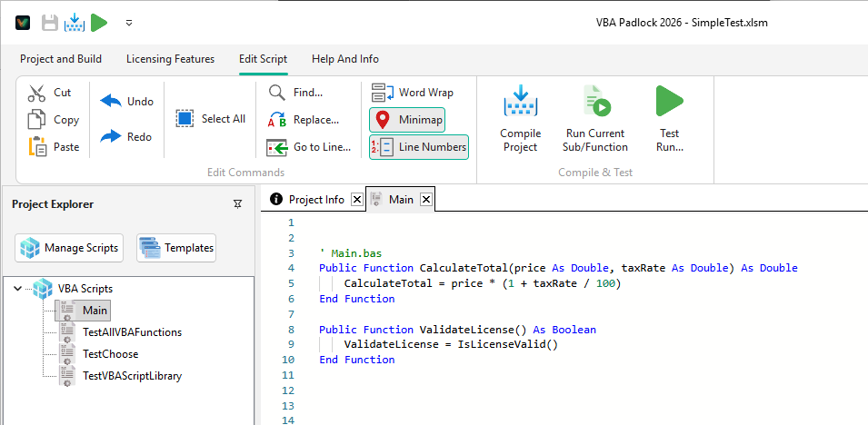Open the Project and Build tab
The height and width of the screenshot is (425, 868).
(x=61, y=59)
